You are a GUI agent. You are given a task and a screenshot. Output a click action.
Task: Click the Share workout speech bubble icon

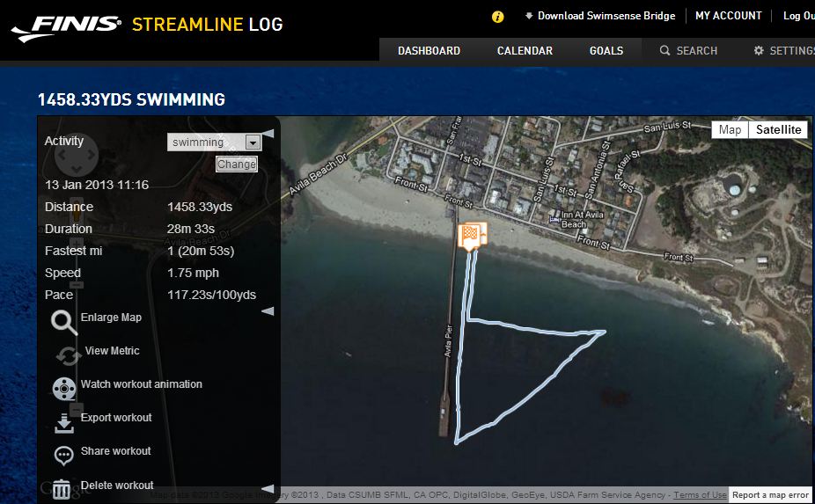point(64,456)
